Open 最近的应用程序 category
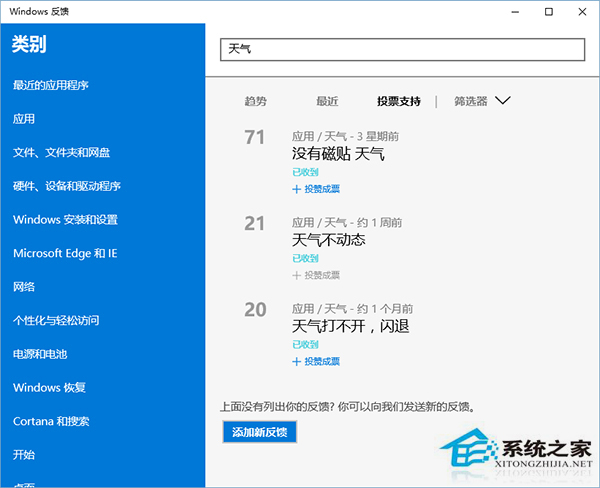600x488 pixels. coord(51,85)
